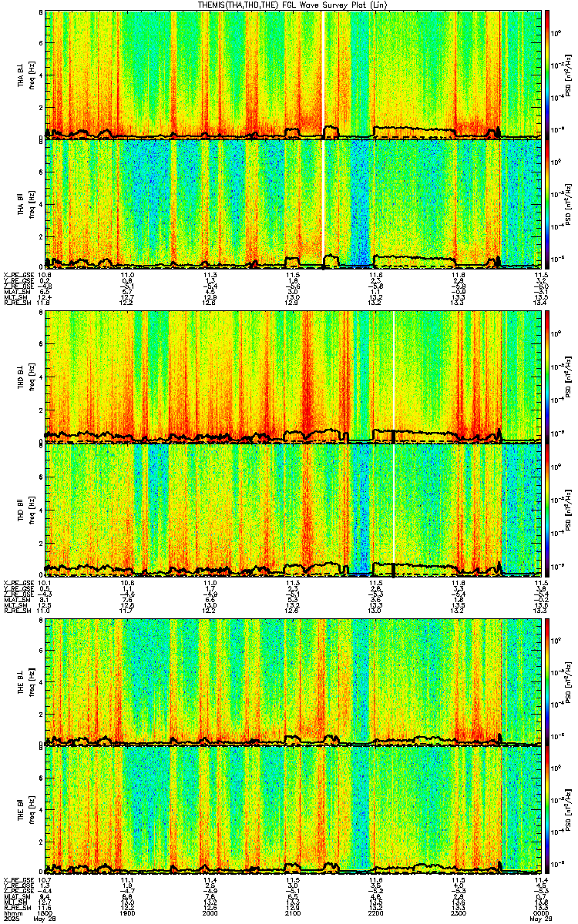This screenshot has width=578, height=924.
Task: Select the THA B-parallel axis label
Action: click(22, 203)
